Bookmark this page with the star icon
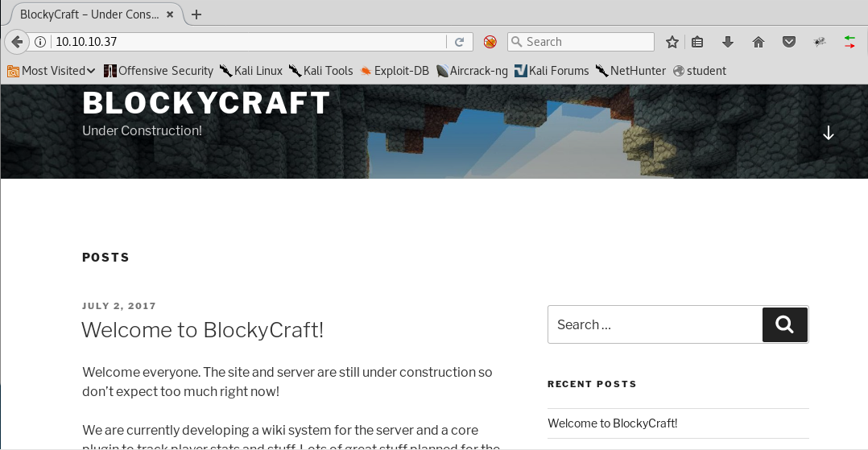Screen dimensions: 868x450 [x=672, y=42]
